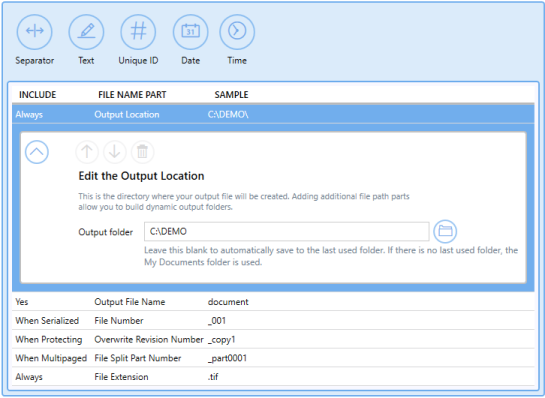
Task: Click the '_001' sample value
Action: point(217,320)
